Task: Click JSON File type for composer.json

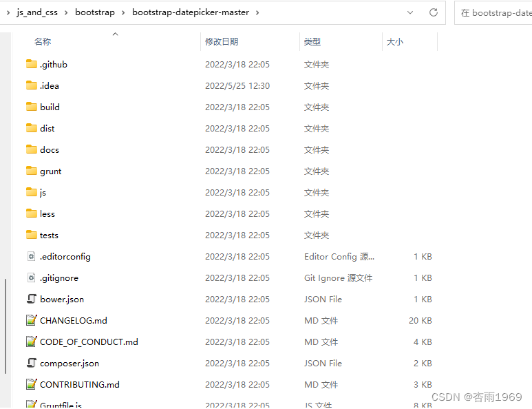Action: point(323,364)
